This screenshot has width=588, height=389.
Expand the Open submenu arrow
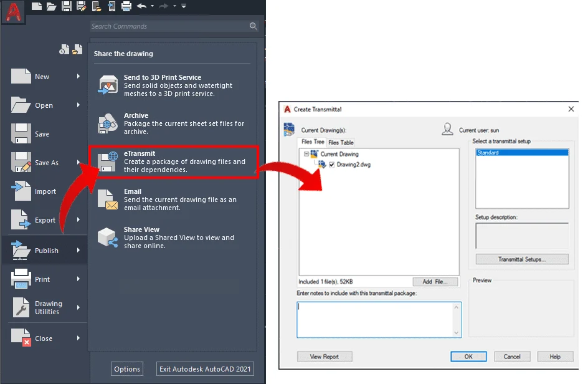click(x=78, y=105)
